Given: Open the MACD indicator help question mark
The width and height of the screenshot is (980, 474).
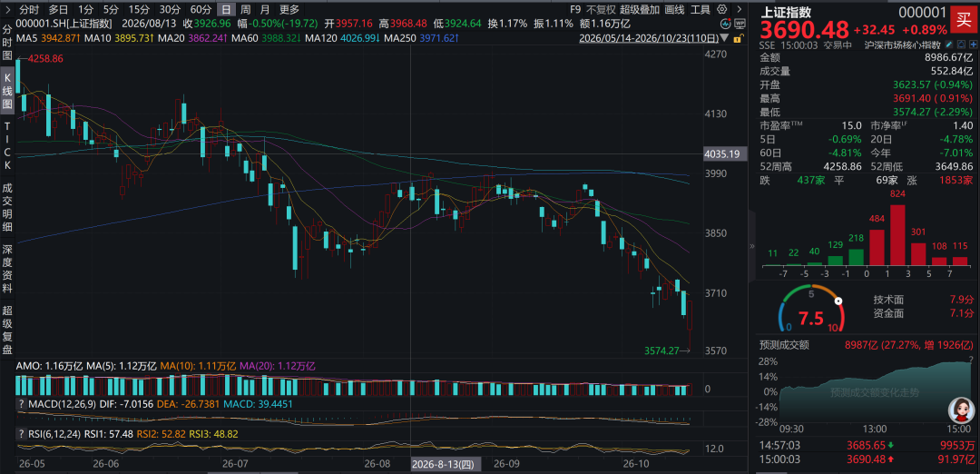Looking at the screenshot, I should coord(22,403).
